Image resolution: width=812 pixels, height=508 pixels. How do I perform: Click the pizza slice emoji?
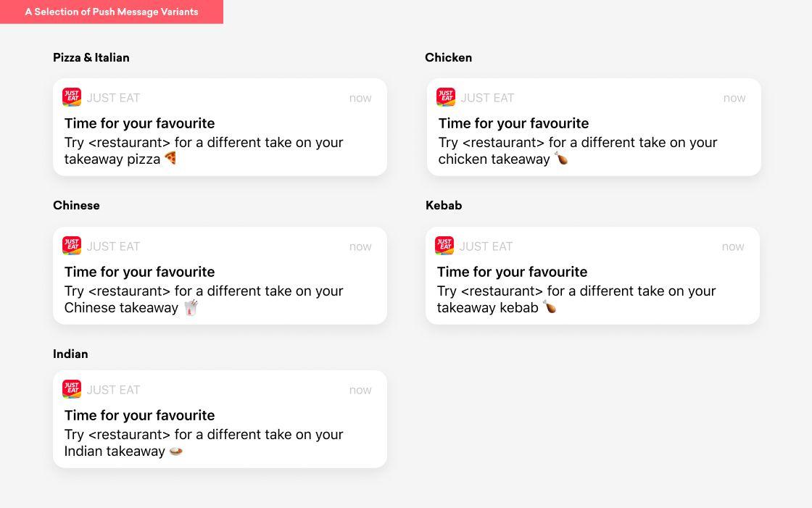[170, 158]
